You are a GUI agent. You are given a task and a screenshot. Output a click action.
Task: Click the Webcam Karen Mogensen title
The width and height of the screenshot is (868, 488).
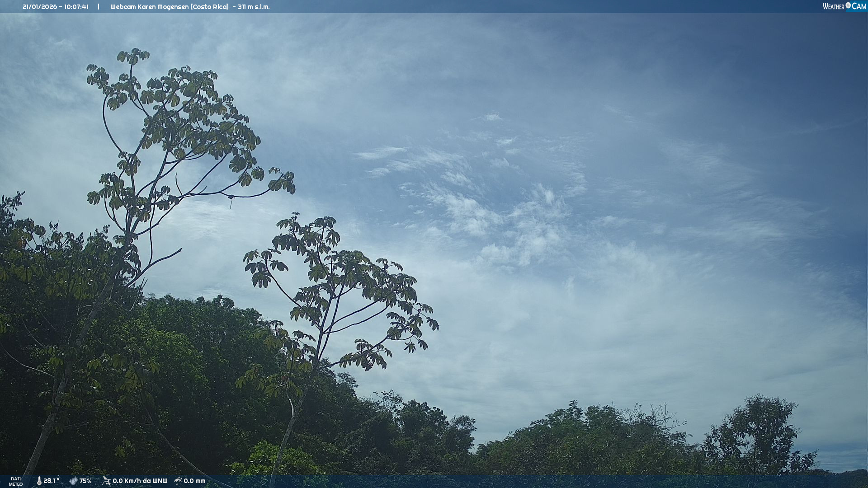tap(150, 7)
